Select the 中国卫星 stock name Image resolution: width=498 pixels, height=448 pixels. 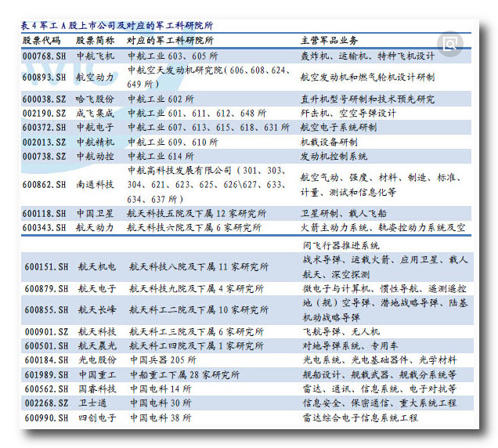[96, 213]
